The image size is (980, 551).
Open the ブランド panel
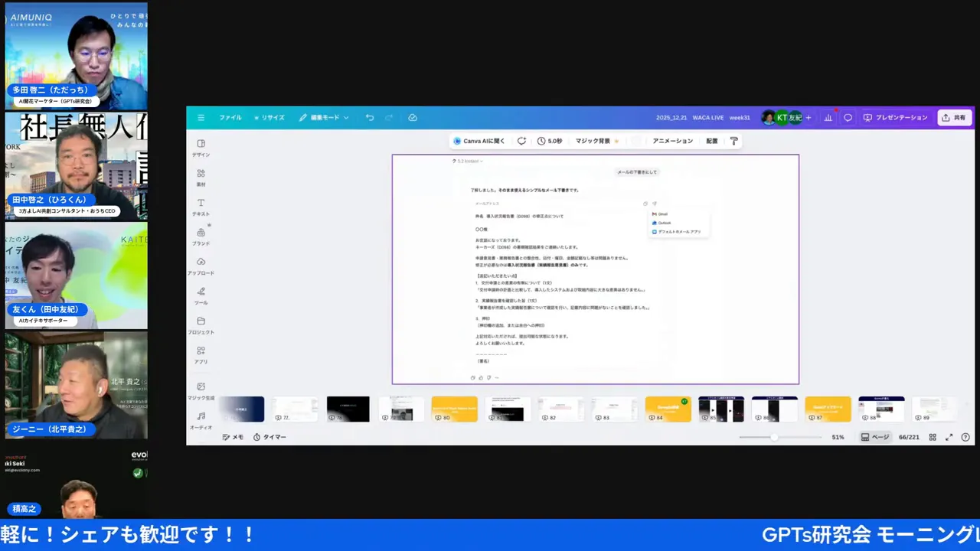201,237
